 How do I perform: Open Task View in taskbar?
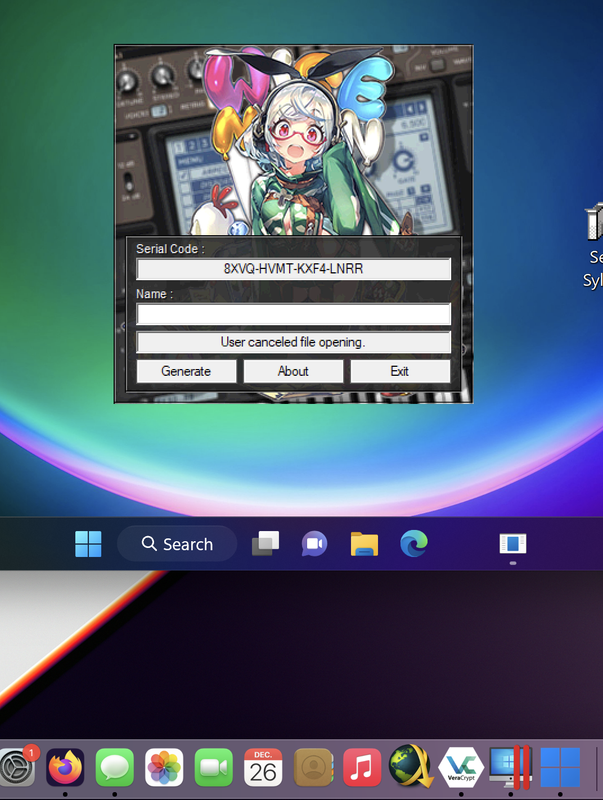tap(265, 544)
